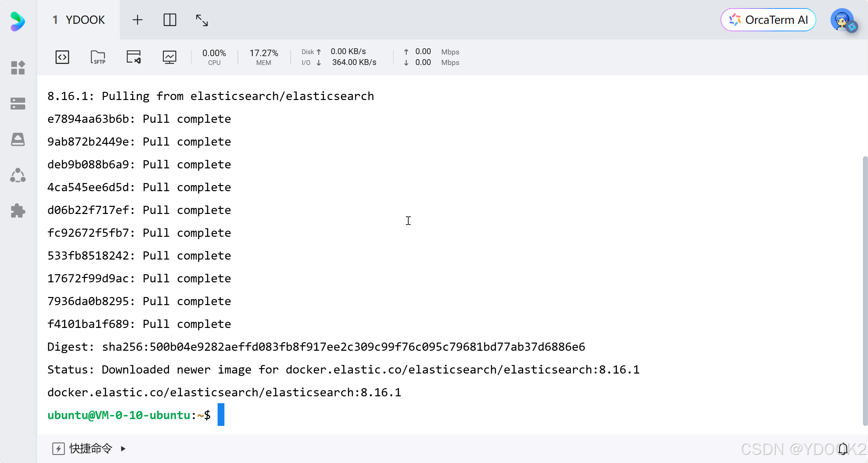This screenshot has height=463, width=868.
Task: Open the cluster nodes icon in the sidebar
Action: click(18, 176)
